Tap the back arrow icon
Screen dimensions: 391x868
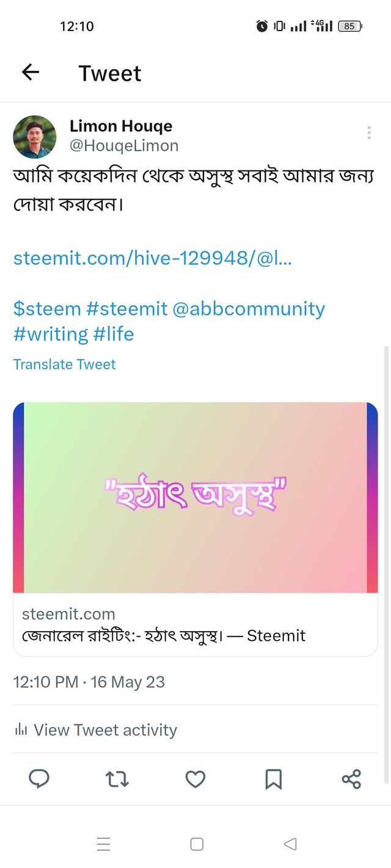point(30,73)
